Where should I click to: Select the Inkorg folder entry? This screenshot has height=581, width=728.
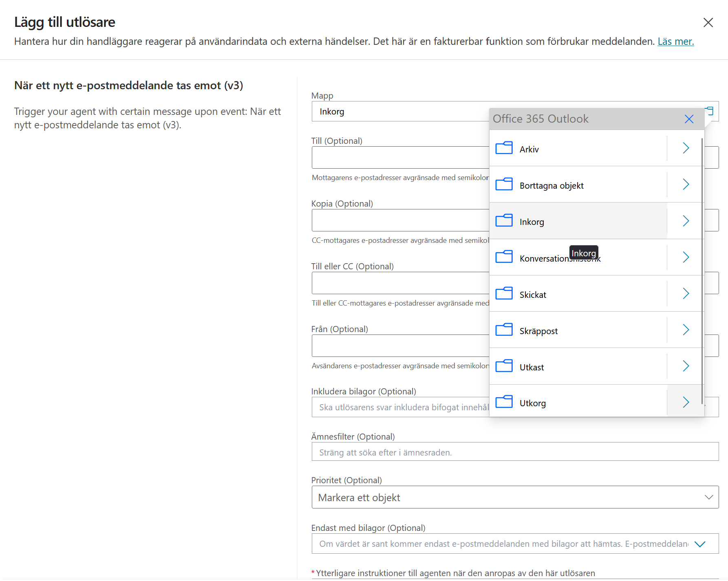pyautogui.click(x=578, y=221)
